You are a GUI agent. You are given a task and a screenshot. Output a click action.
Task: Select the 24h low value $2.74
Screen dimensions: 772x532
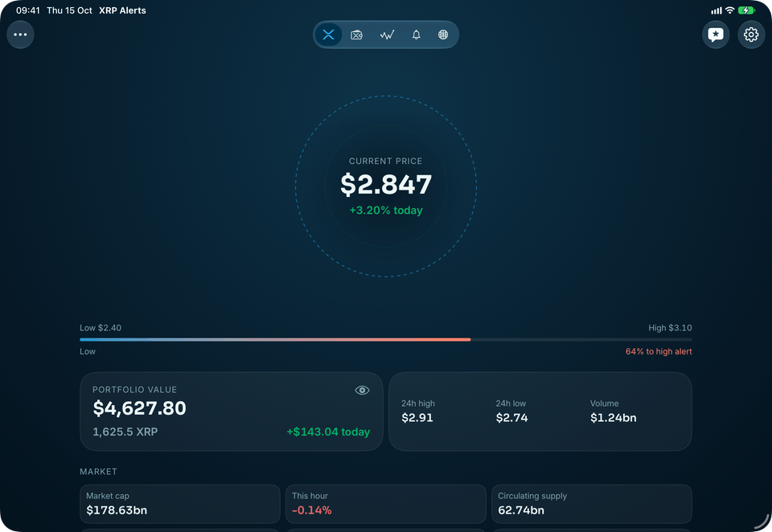pos(511,418)
